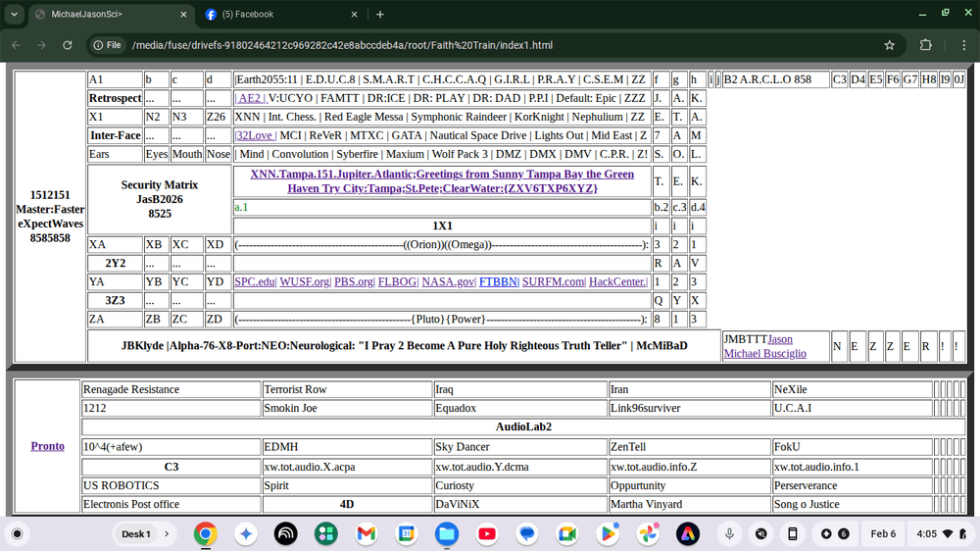Click the green a.1 cell
980x551 pixels.
(442, 207)
